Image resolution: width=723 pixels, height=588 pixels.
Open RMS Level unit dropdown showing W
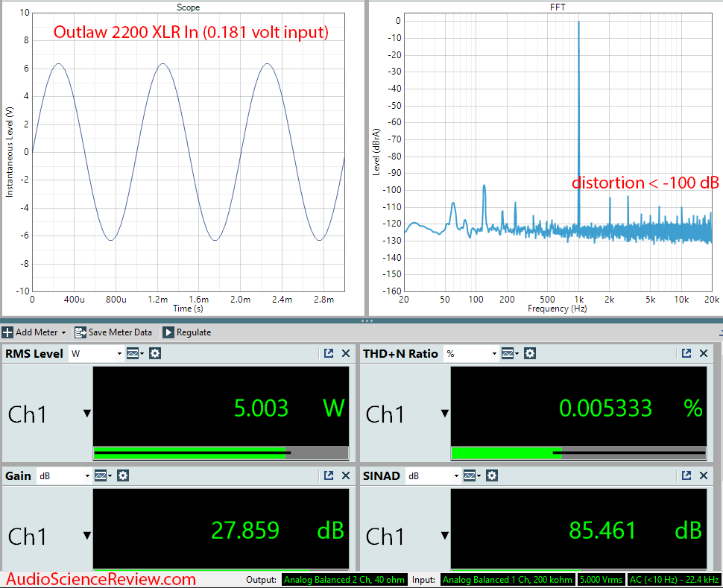pos(96,354)
